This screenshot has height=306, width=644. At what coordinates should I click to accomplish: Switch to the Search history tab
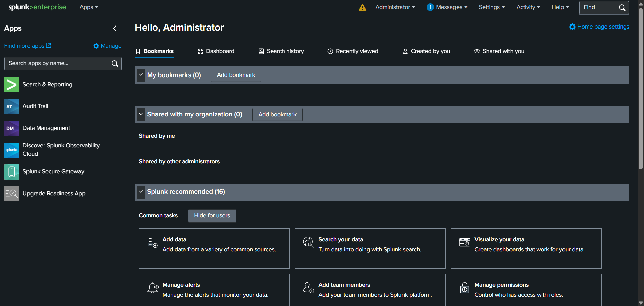pos(281,51)
